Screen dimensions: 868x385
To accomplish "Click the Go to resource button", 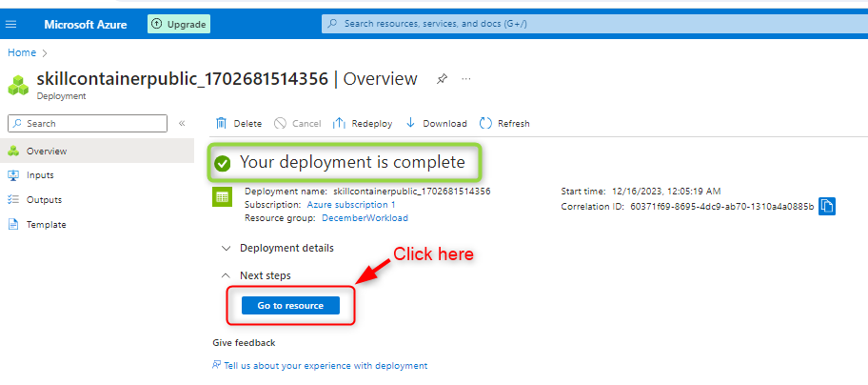I will 290,305.
